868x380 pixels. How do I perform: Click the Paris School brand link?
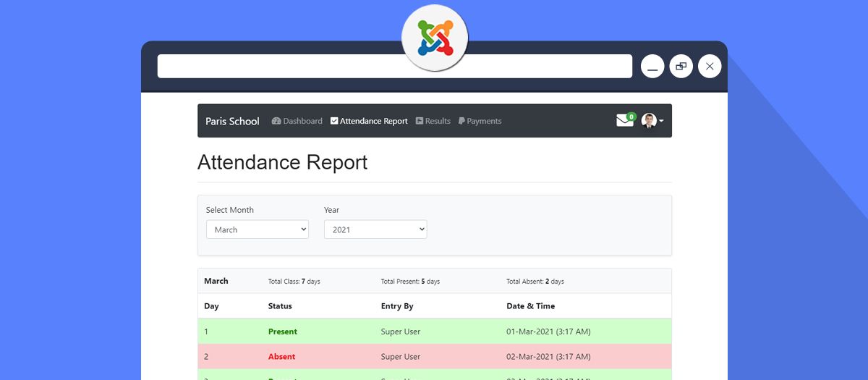[232, 121]
